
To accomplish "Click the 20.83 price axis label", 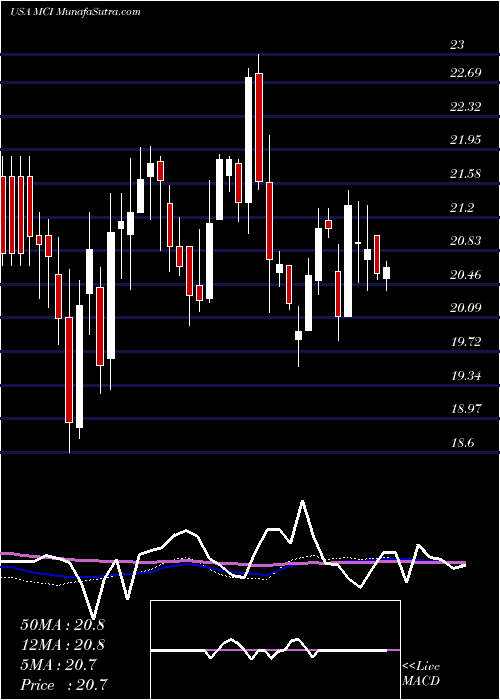I will [x=466, y=241].
